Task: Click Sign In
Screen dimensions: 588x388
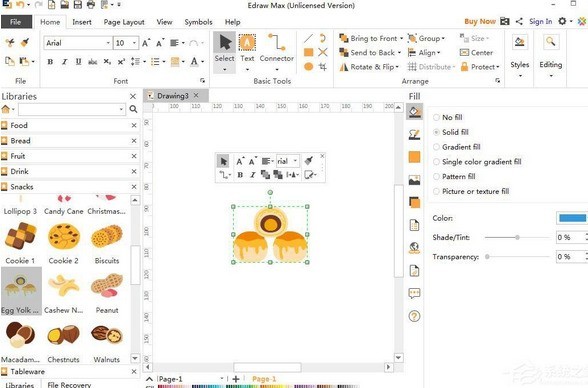Action: (540, 21)
